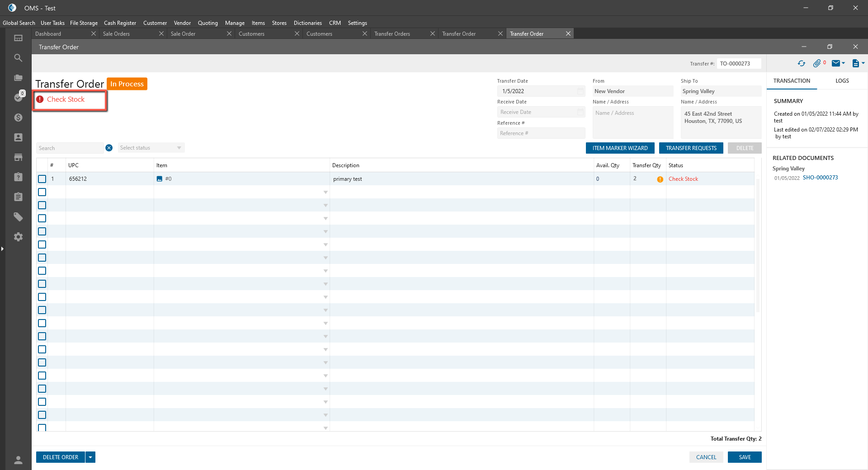Open attachments via the paperclip icon
868x470 pixels.
click(816, 64)
